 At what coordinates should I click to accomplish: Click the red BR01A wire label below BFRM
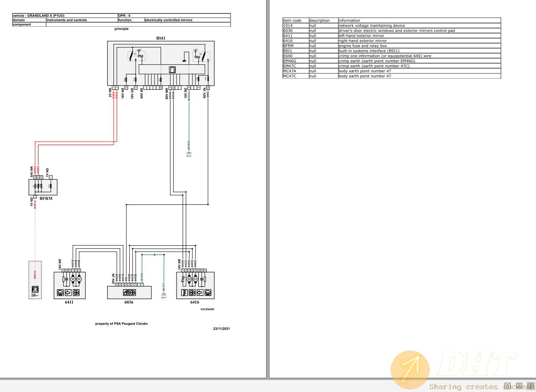[x=35, y=204]
